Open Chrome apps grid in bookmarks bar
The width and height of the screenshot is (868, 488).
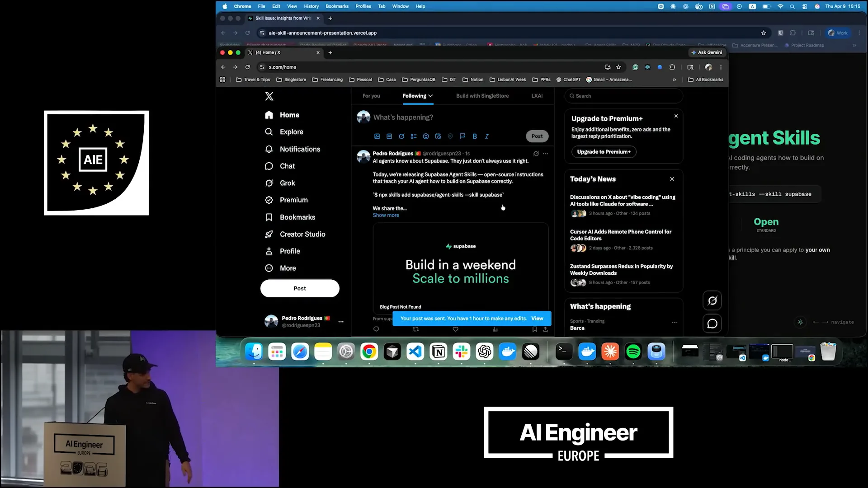222,80
